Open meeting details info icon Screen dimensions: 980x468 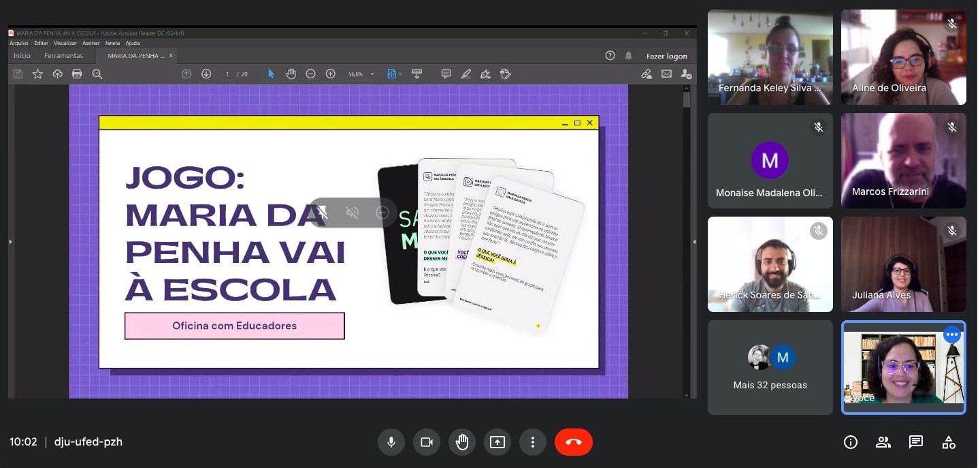click(x=851, y=442)
